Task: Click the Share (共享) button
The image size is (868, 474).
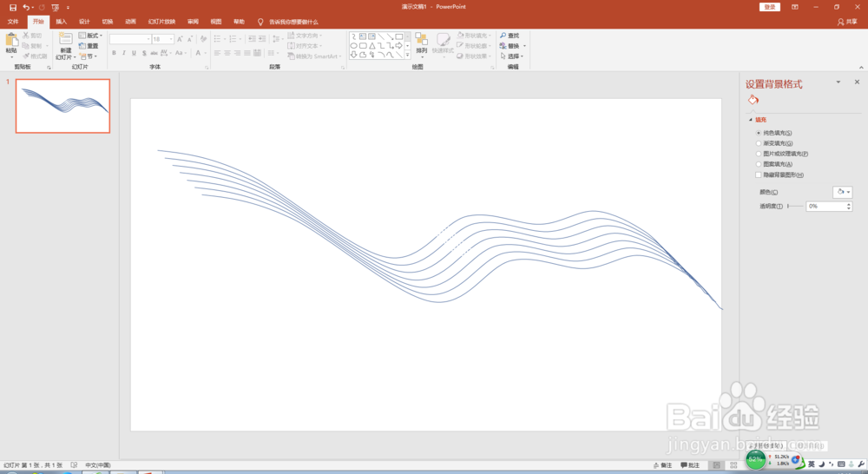Action: 847,22
